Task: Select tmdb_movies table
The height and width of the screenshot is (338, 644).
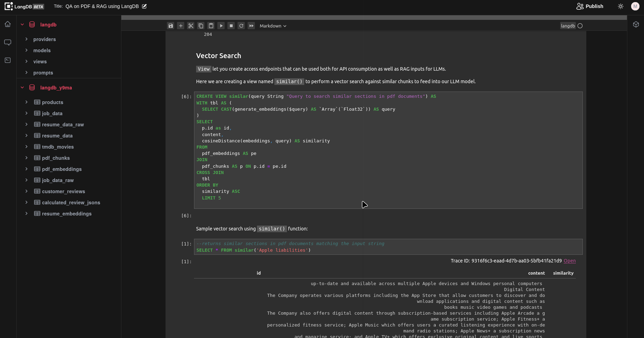Action: tap(58, 147)
